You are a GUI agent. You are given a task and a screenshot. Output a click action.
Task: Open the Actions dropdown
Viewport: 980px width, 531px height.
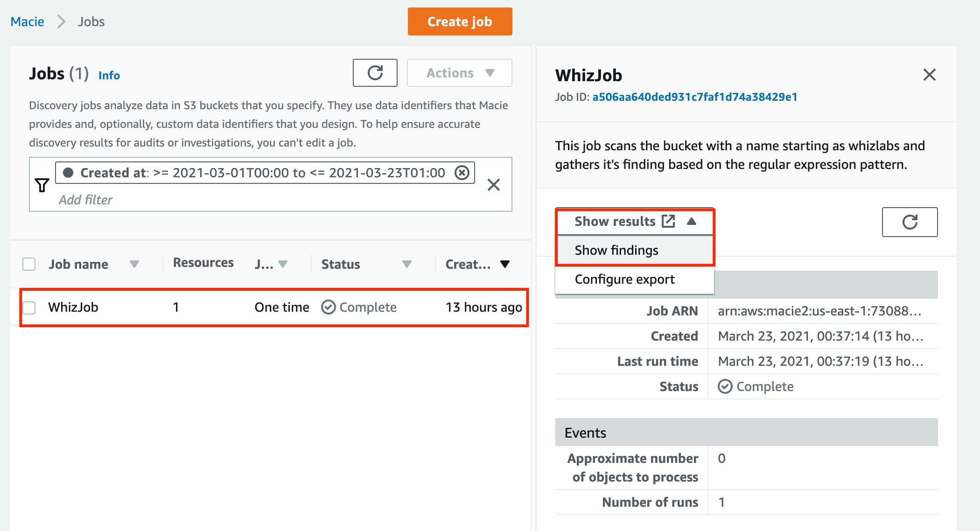click(459, 73)
